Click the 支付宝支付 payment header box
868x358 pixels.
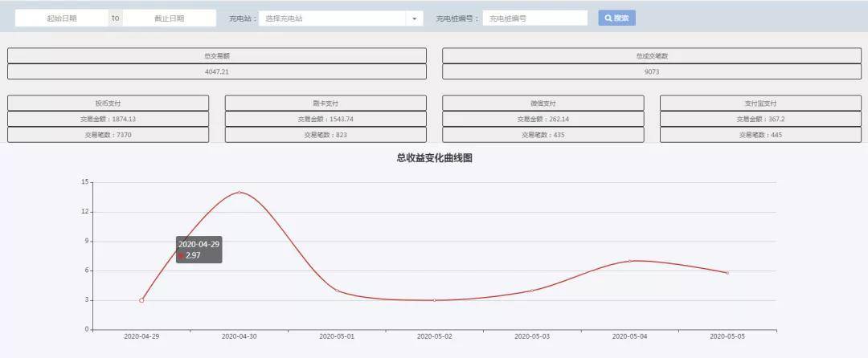(760, 104)
